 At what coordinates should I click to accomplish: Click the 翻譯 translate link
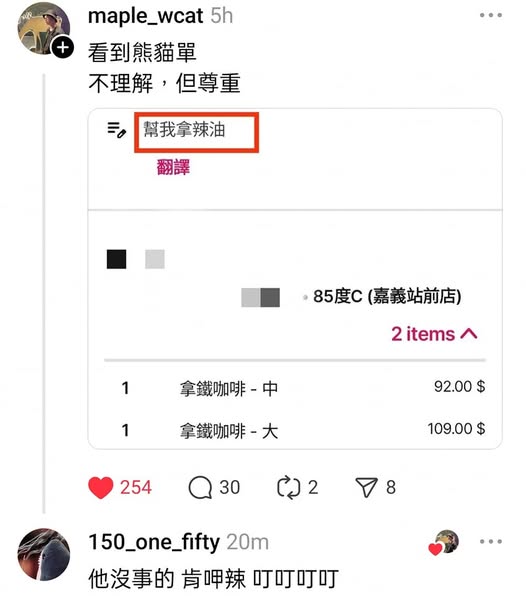(x=173, y=167)
